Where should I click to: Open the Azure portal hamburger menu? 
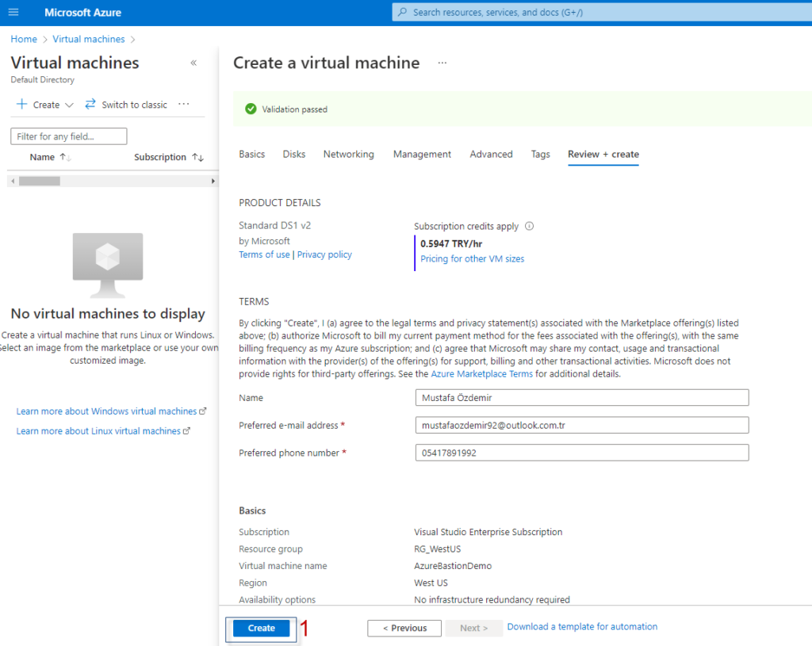coord(13,12)
